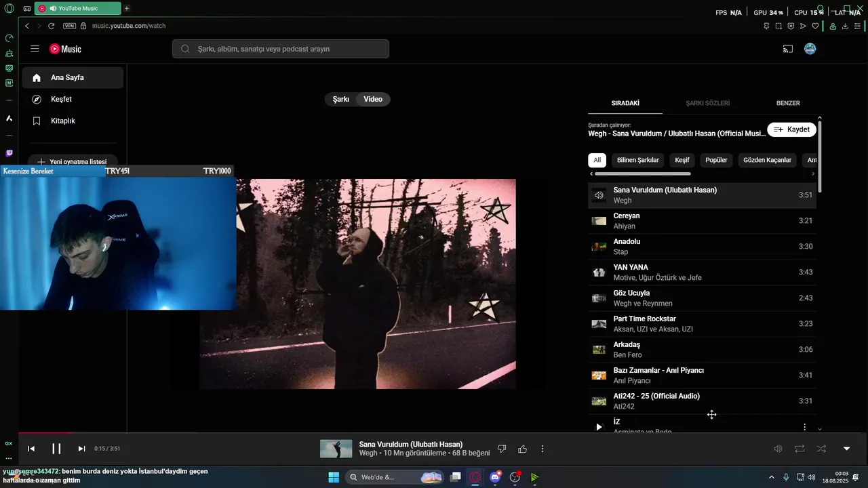868x488 pixels.
Task: Play Part Time Rockstar from queue
Action: pos(702,324)
